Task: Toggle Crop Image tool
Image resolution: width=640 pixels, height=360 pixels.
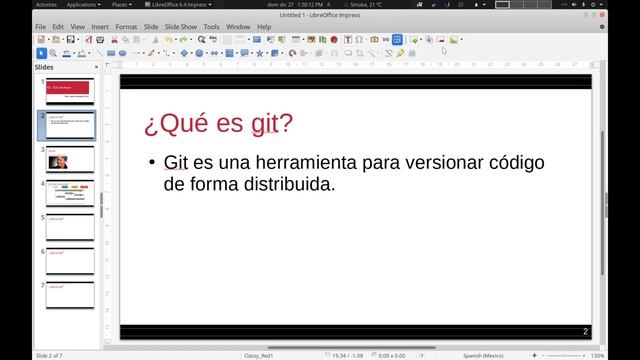Action: (x=360, y=53)
